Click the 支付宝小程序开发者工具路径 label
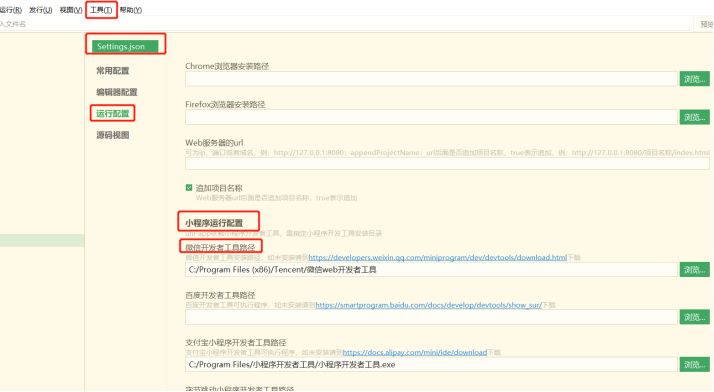The height and width of the screenshot is (392, 714). coord(235,342)
